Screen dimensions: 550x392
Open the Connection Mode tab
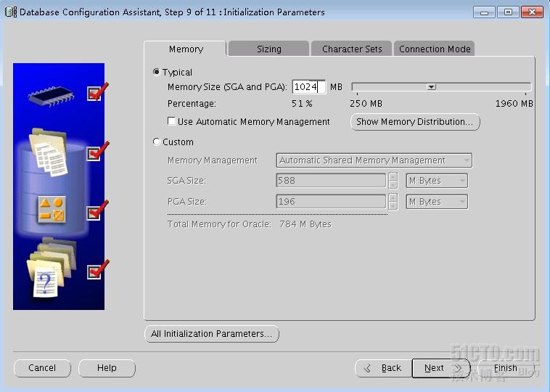click(x=435, y=49)
